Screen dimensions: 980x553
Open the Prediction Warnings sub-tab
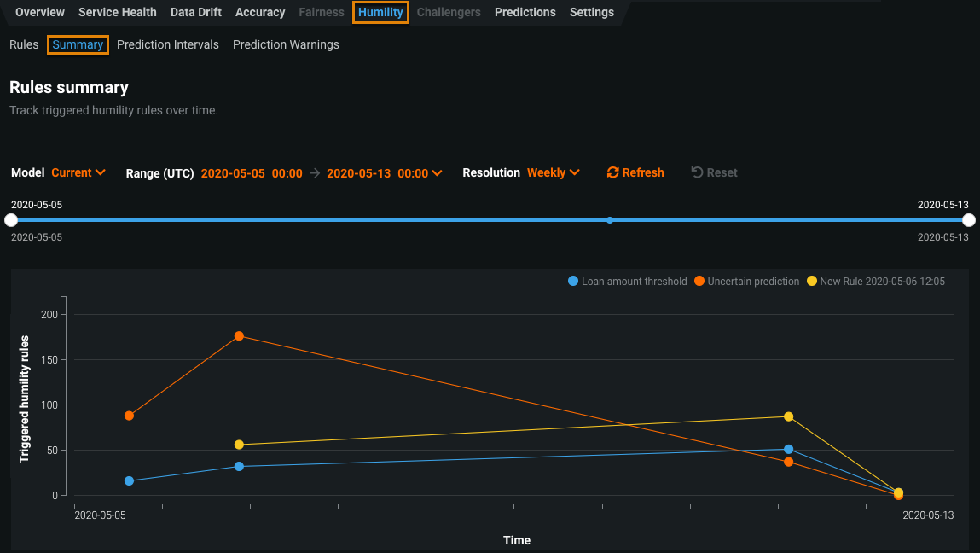pos(286,44)
